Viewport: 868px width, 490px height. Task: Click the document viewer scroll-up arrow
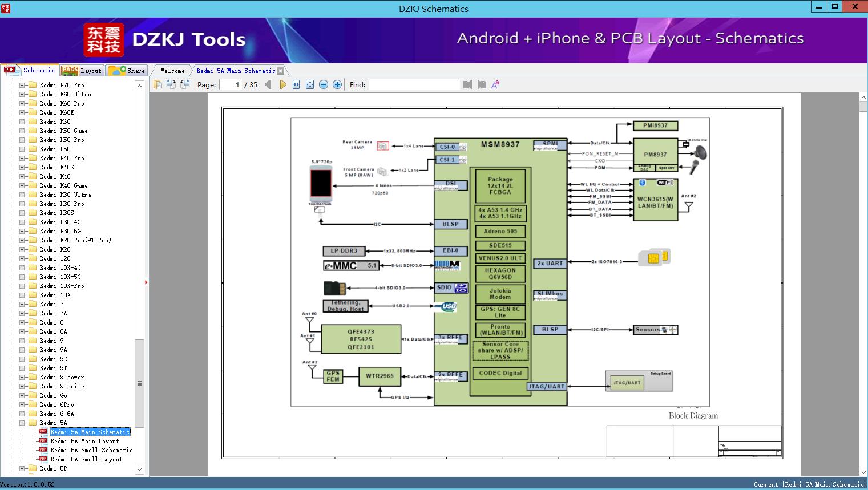click(x=863, y=98)
